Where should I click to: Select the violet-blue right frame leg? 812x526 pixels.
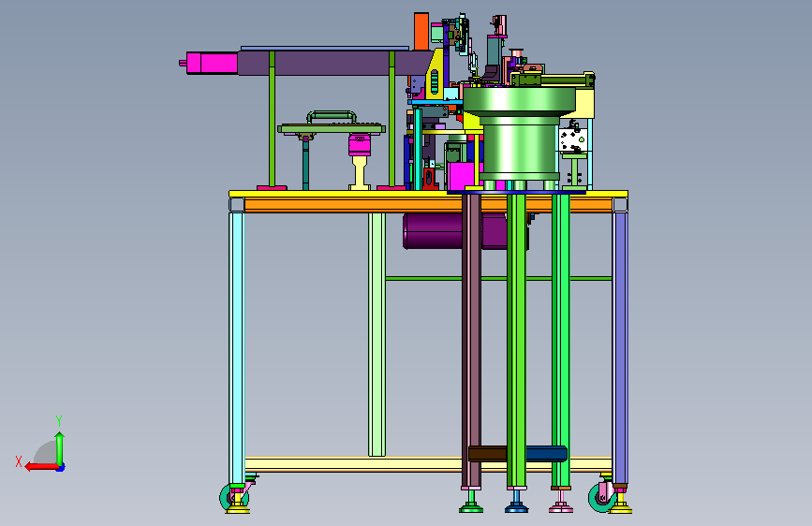click(x=620, y=347)
